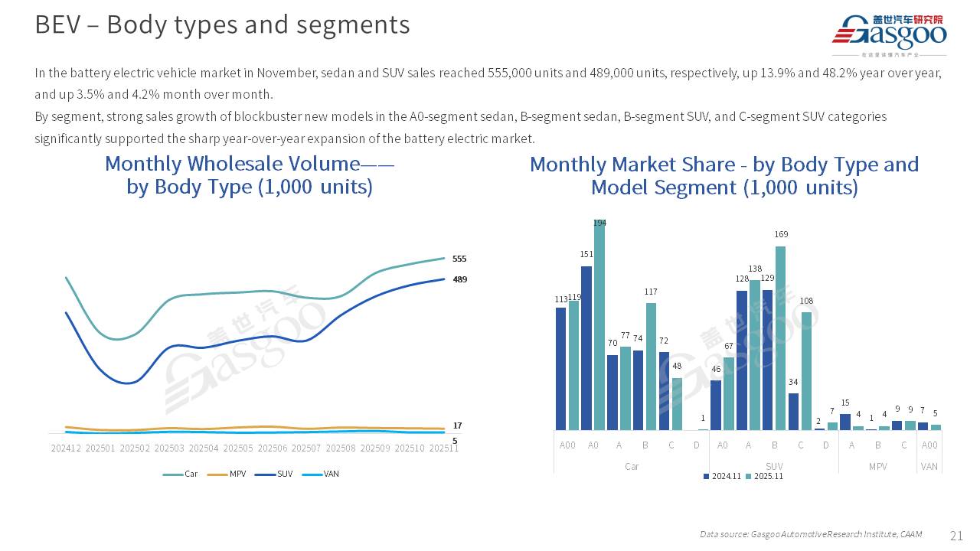Click the bar labeled 108 in SUV C-segment
The width and height of the screenshot is (980, 551).
click(x=806, y=370)
